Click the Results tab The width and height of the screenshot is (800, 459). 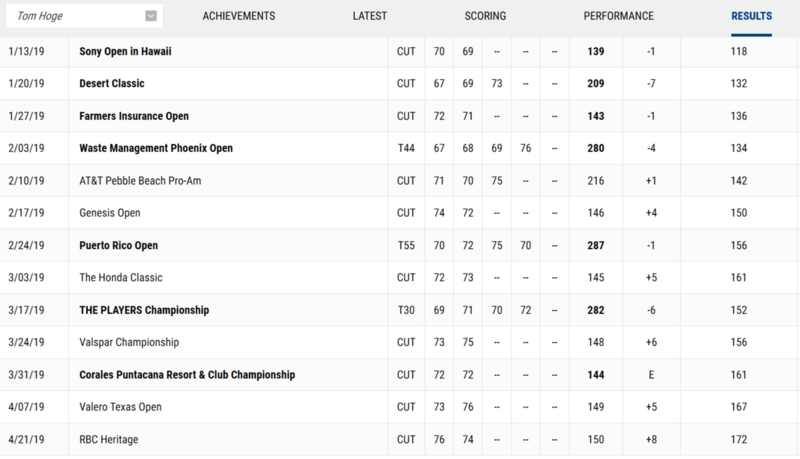click(x=751, y=16)
